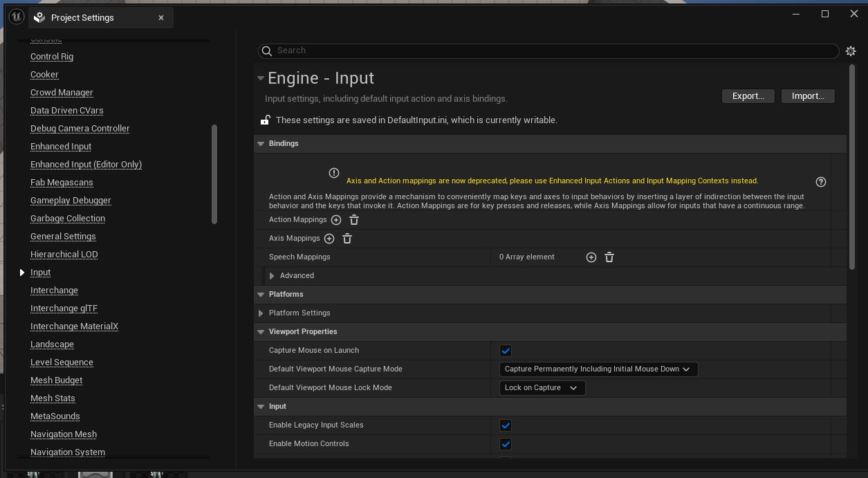Select Hierarchical LOD settings

point(64,255)
